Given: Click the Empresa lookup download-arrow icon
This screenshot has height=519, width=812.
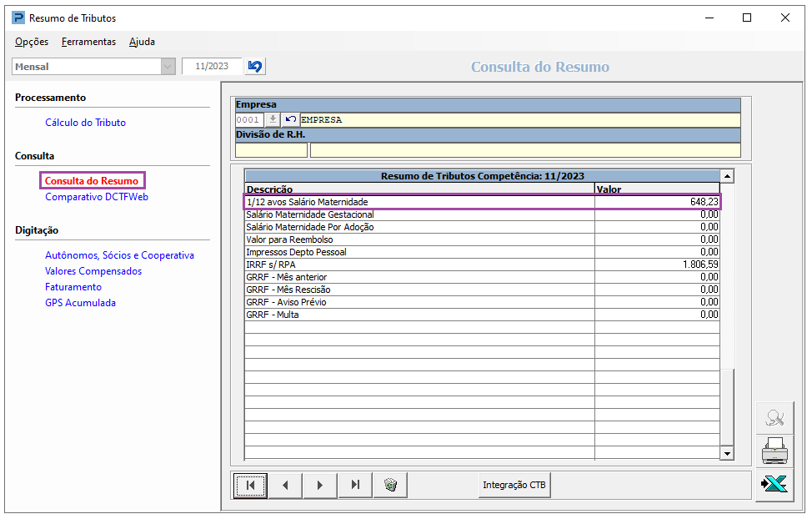Looking at the screenshot, I should coord(273,120).
